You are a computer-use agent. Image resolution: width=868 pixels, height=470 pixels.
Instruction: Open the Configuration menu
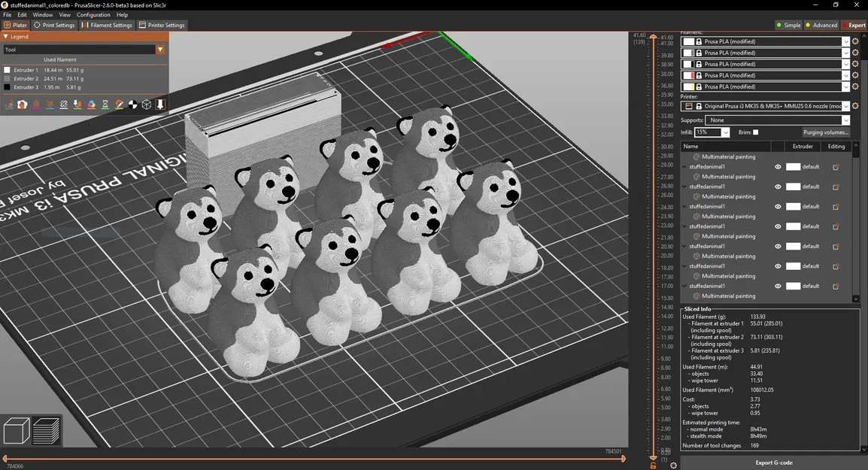coord(93,15)
